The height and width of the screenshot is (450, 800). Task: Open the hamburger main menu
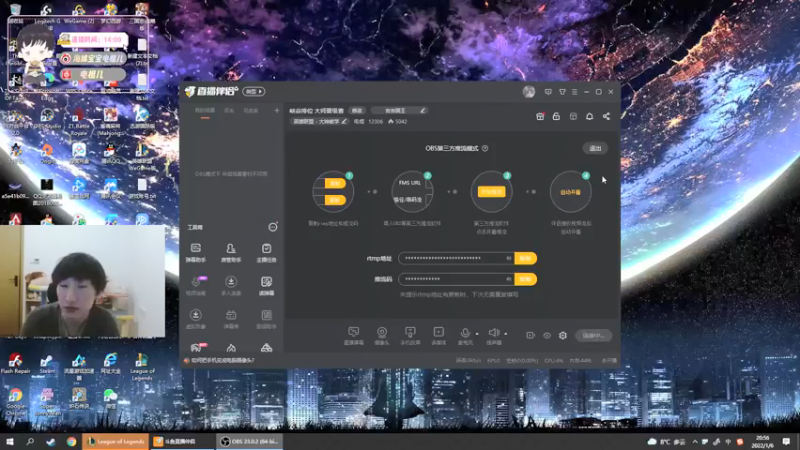574,92
